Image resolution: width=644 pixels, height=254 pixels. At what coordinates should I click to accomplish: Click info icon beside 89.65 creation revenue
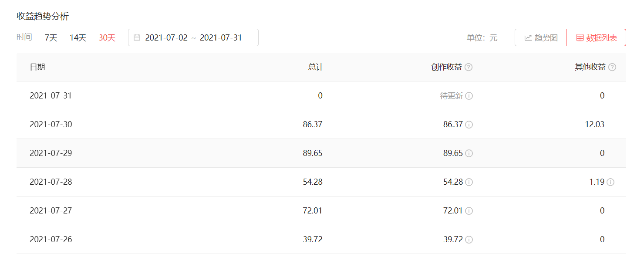click(x=469, y=153)
